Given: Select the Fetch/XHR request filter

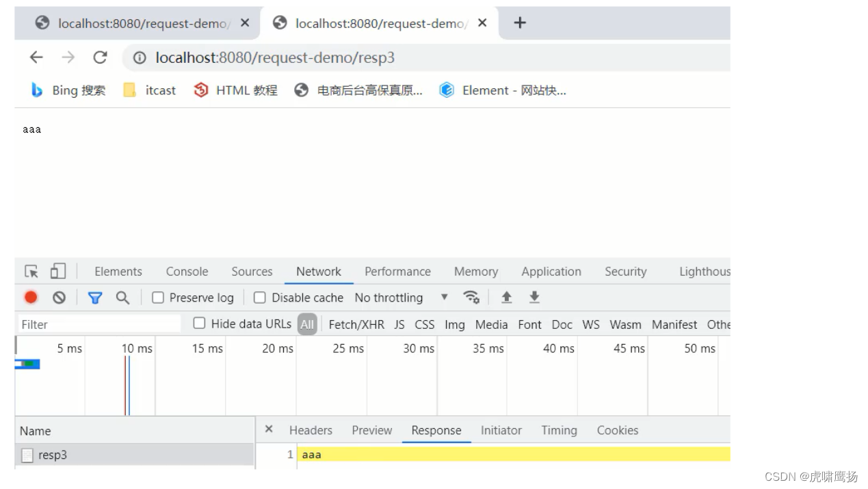Looking at the screenshot, I should [356, 324].
